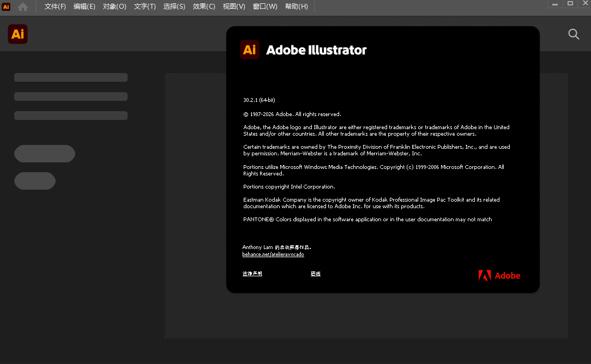This screenshot has width=591, height=364.
Task: Click the large rounded placeholder button in sidebar
Action: point(44,154)
